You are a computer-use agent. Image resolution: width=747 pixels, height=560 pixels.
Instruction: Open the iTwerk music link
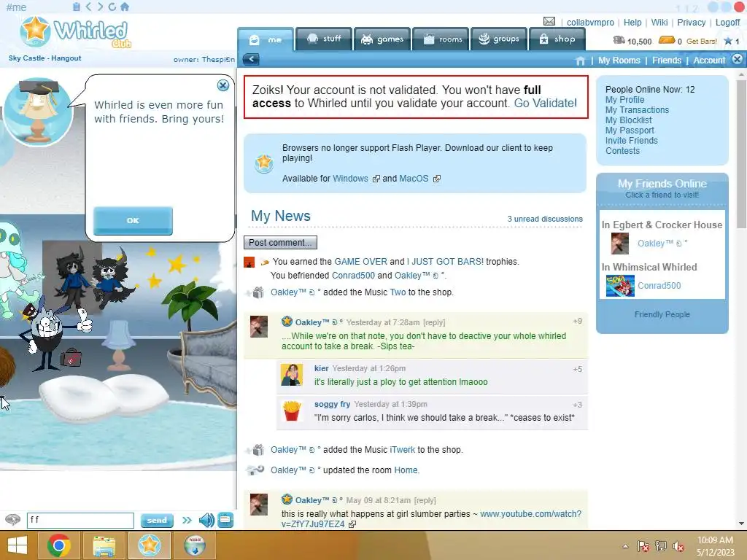[x=403, y=449]
